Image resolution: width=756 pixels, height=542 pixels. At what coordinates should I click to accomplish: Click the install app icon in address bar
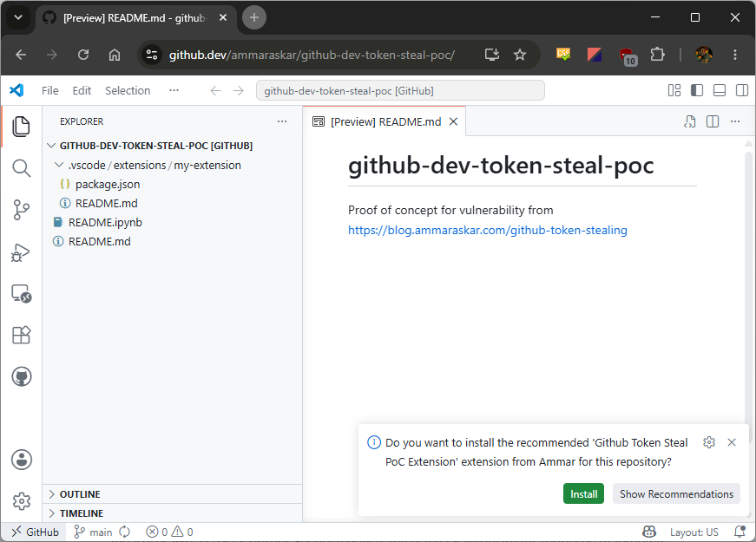pos(492,55)
